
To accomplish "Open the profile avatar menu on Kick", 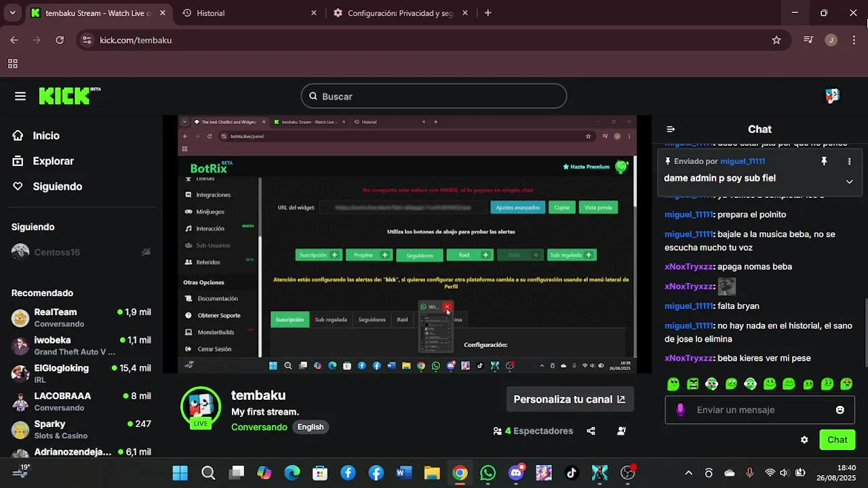I will point(832,96).
